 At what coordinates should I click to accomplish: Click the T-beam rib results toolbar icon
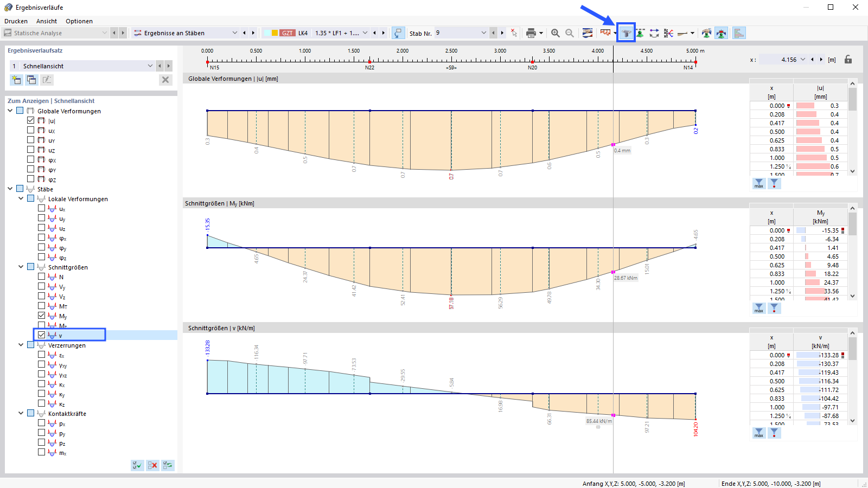click(626, 33)
